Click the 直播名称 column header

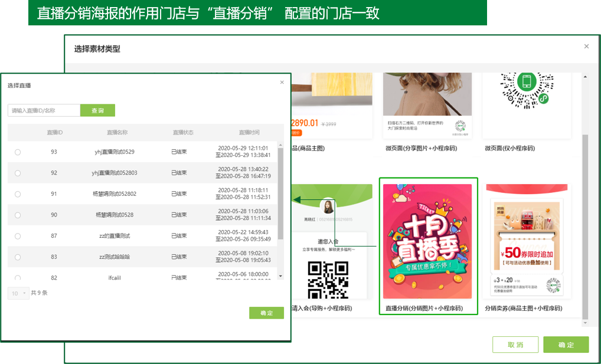(117, 132)
